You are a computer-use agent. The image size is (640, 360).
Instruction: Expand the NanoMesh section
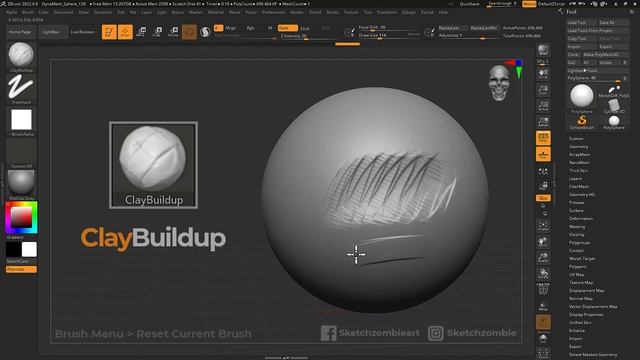click(x=579, y=162)
